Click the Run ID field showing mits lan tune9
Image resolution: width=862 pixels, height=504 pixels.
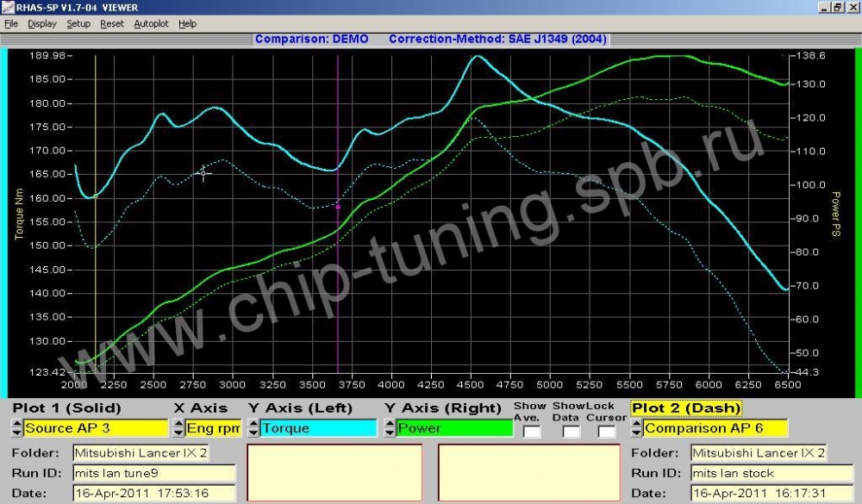(153, 473)
